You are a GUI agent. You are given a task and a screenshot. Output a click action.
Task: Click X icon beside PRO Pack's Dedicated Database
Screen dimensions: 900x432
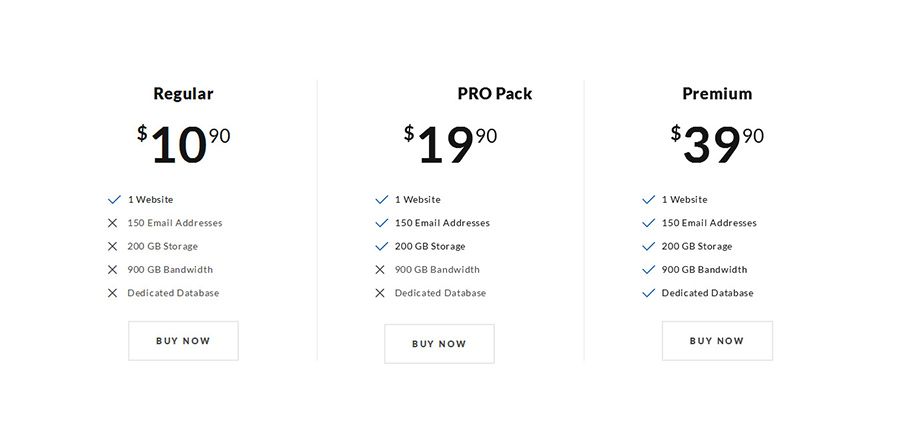click(380, 293)
